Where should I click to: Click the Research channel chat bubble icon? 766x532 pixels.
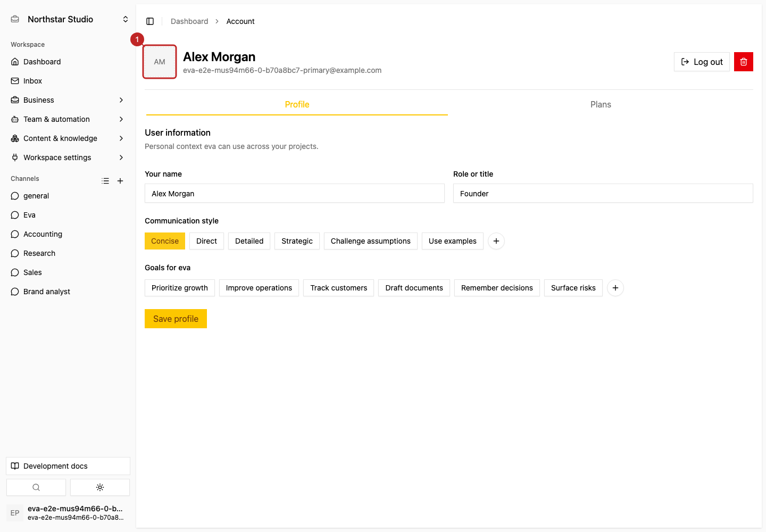pyautogui.click(x=15, y=253)
